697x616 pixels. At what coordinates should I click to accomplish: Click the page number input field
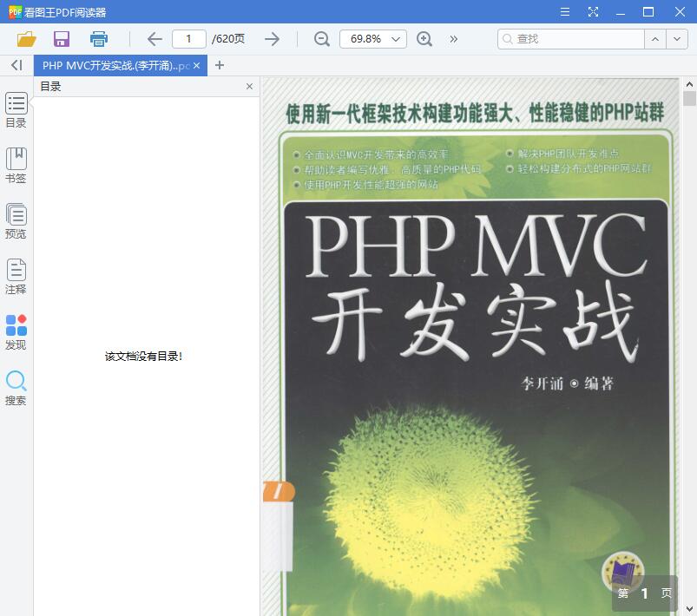pyautogui.click(x=188, y=38)
